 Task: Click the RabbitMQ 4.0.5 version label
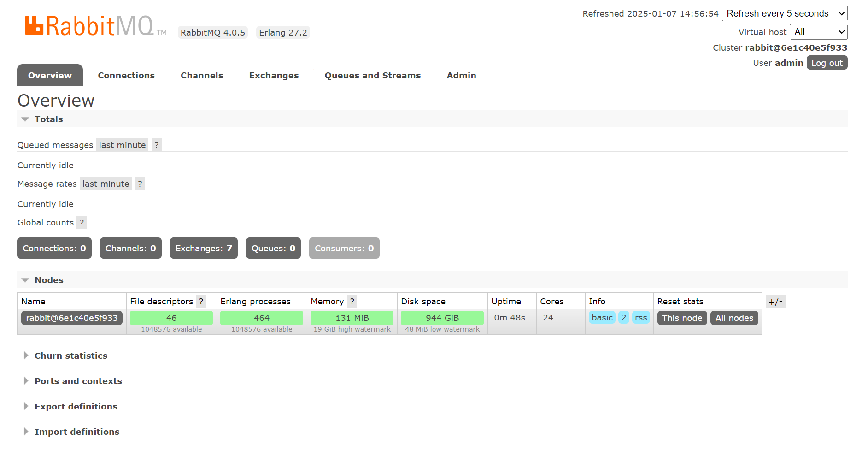click(x=213, y=32)
